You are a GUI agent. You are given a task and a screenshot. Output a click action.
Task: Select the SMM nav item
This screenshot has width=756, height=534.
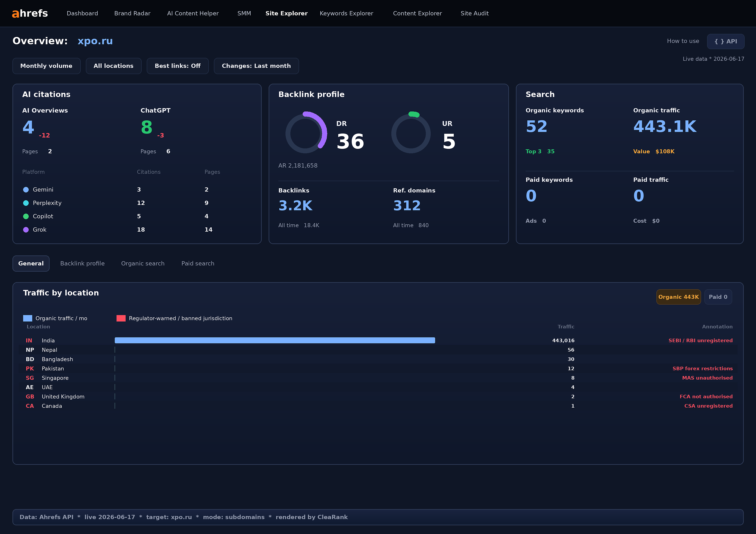244,14
